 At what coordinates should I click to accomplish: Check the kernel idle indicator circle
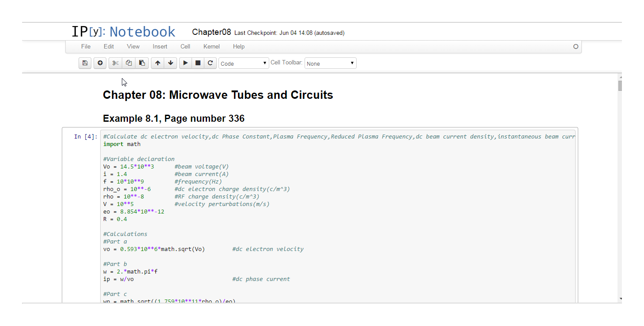[576, 46]
